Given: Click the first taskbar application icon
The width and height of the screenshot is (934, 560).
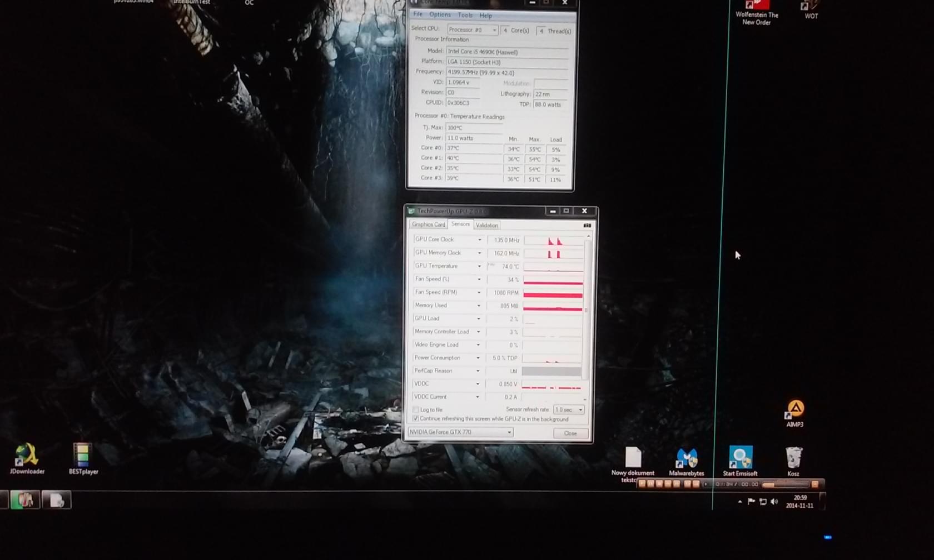Looking at the screenshot, I should (25, 500).
